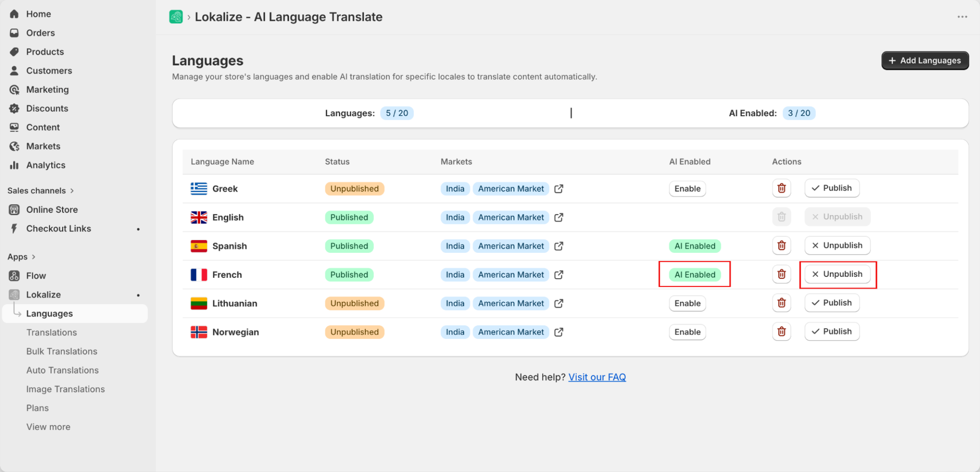Delete the Lithuanian language with trash icon
The image size is (980, 472).
pos(781,303)
